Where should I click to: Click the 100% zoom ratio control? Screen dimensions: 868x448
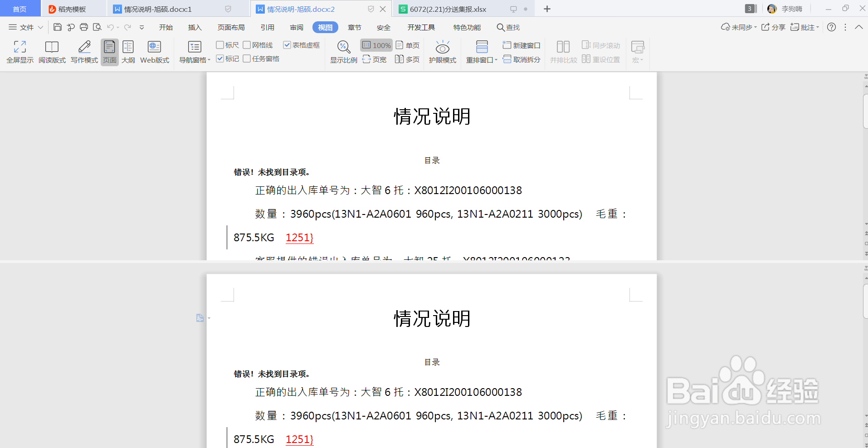[376, 45]
